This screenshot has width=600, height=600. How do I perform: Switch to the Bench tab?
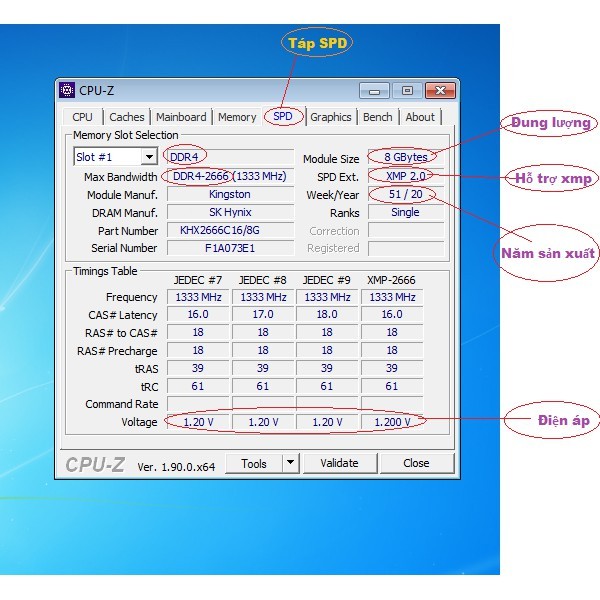point(378,117)
